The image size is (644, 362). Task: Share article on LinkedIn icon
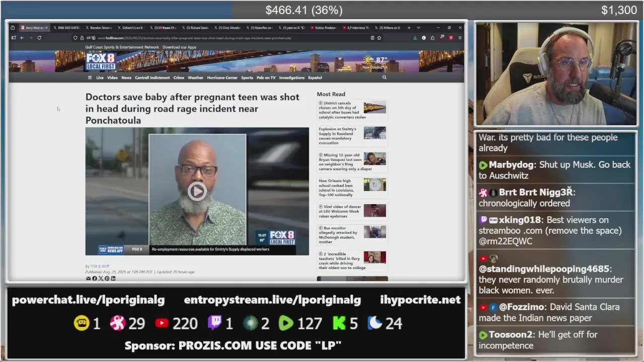click(113, 279)
